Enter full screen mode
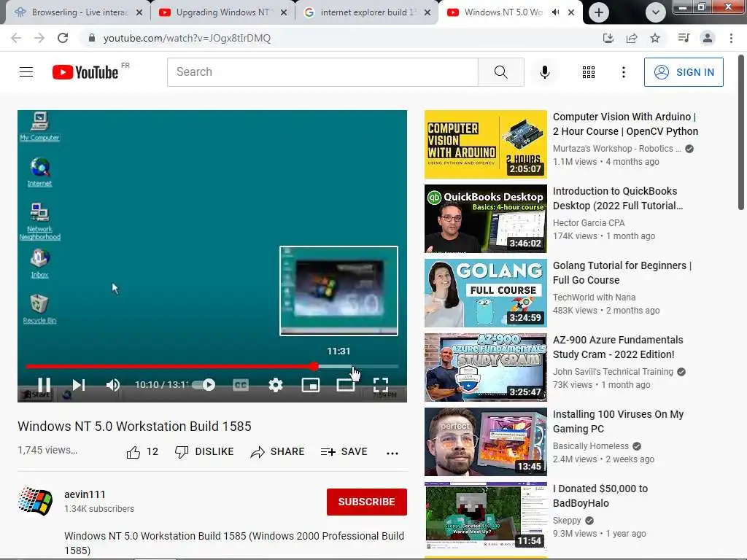Image resolution: width=747 pixels, height=560 pixels. click(x=380, y=385)
